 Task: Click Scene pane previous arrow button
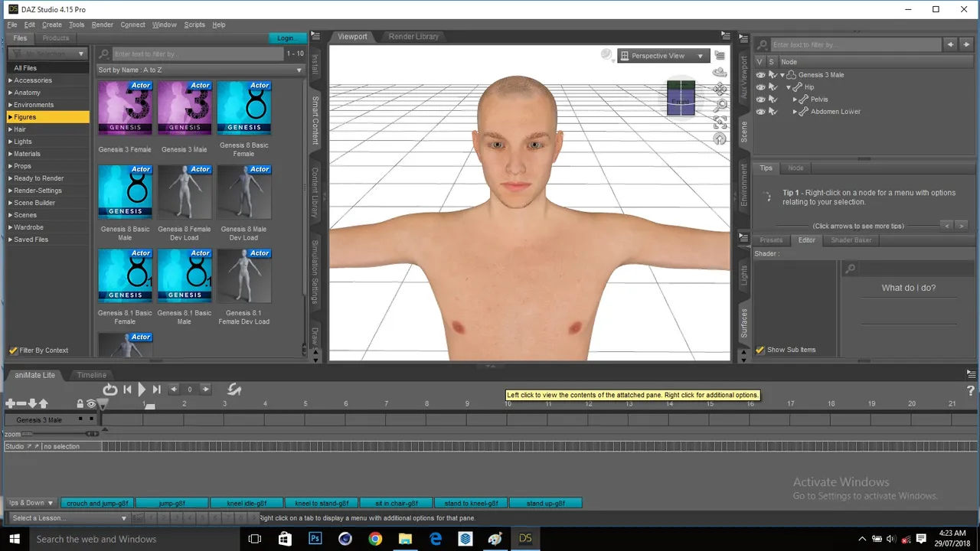[950, 44]
